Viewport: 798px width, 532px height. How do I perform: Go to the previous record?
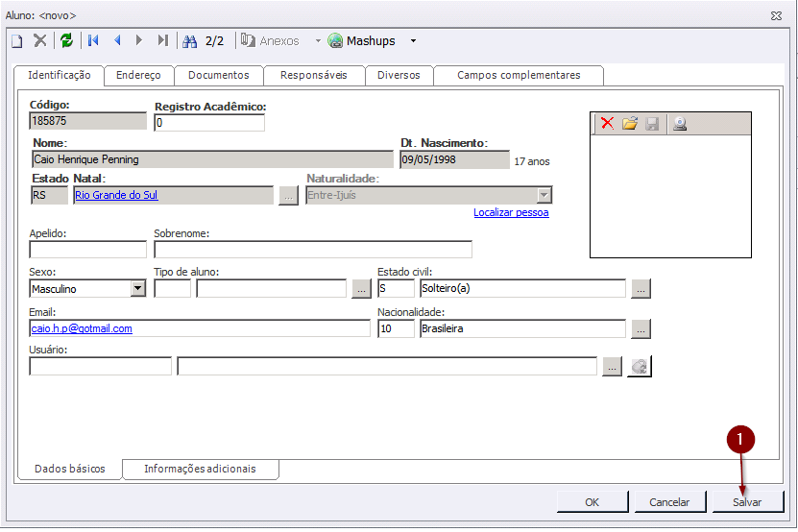[117, 41]
